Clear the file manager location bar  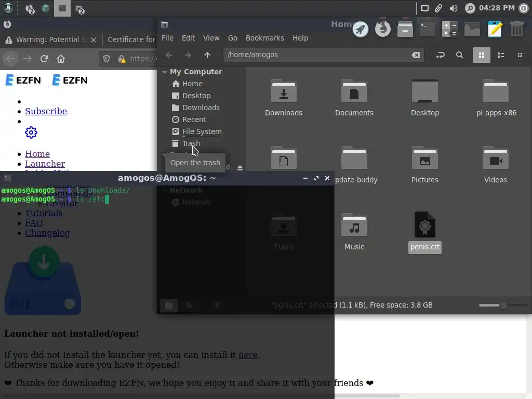pyautogui.click(x=416, y=55)
